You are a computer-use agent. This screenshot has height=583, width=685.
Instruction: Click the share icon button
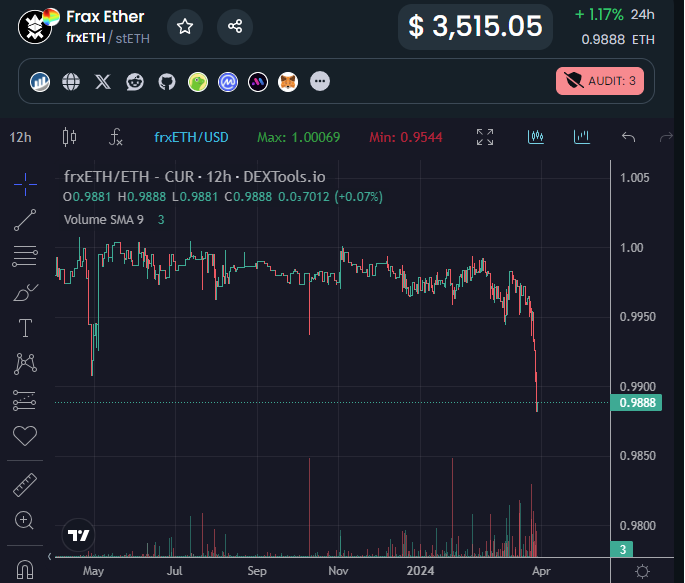point(235,27)
